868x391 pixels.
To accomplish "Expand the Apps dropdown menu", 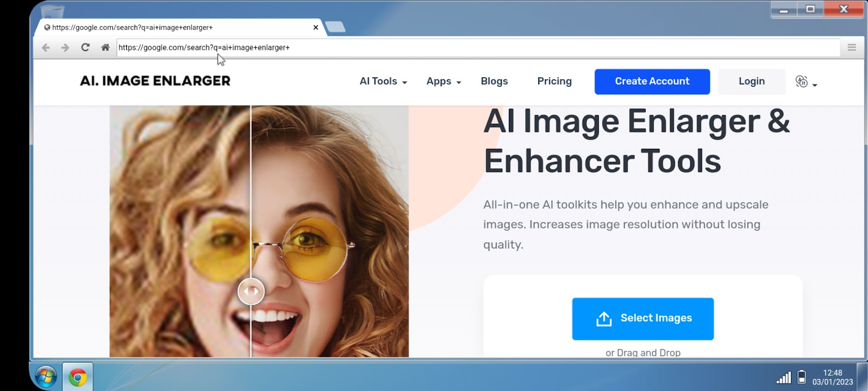I will pos(443,81).
